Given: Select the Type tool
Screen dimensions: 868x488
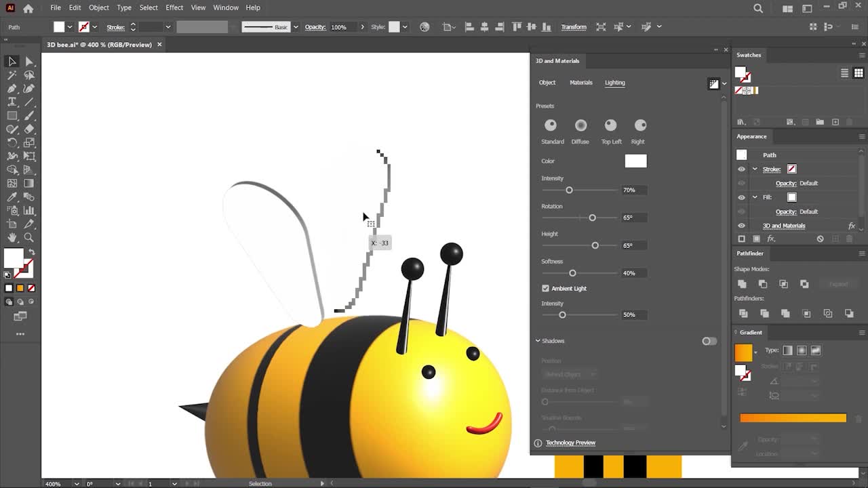Looking at the screenshot, I should [12, 102].
